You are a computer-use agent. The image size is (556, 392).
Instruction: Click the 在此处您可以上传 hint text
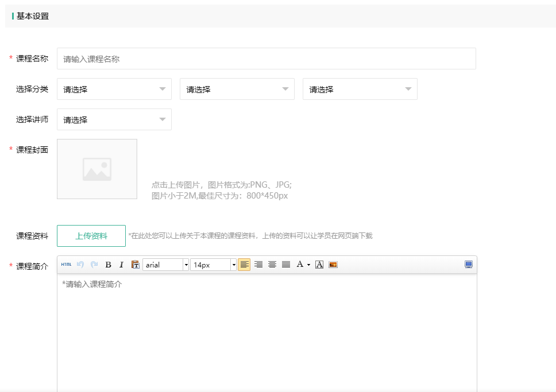point(250,236)
